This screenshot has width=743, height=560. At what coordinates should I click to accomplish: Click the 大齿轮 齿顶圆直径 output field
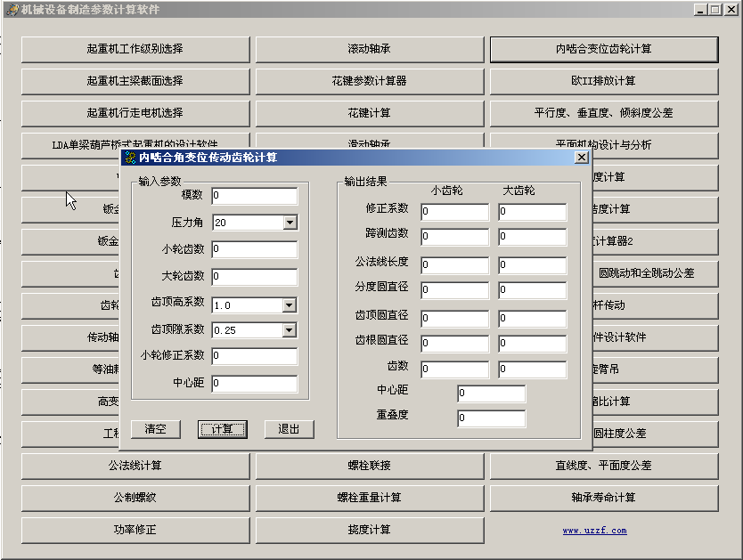click(533, 319)
